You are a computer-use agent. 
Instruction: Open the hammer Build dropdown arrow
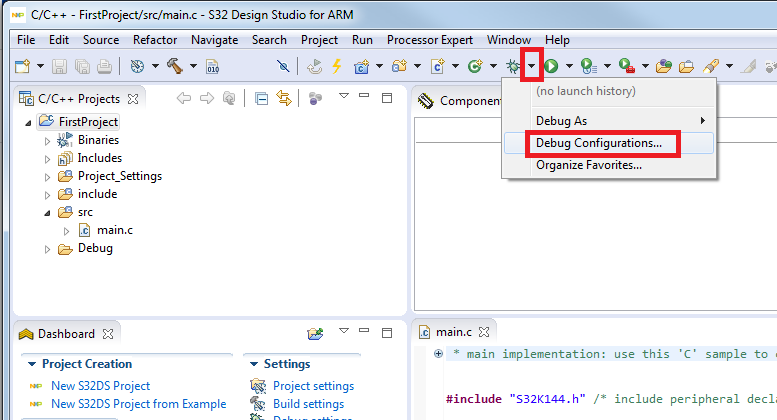[193, 66]
